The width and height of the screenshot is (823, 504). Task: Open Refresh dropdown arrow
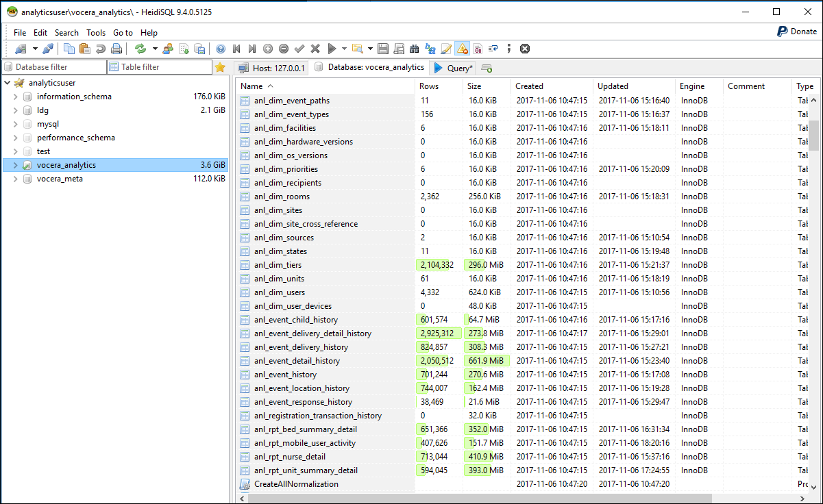(155, 49)
